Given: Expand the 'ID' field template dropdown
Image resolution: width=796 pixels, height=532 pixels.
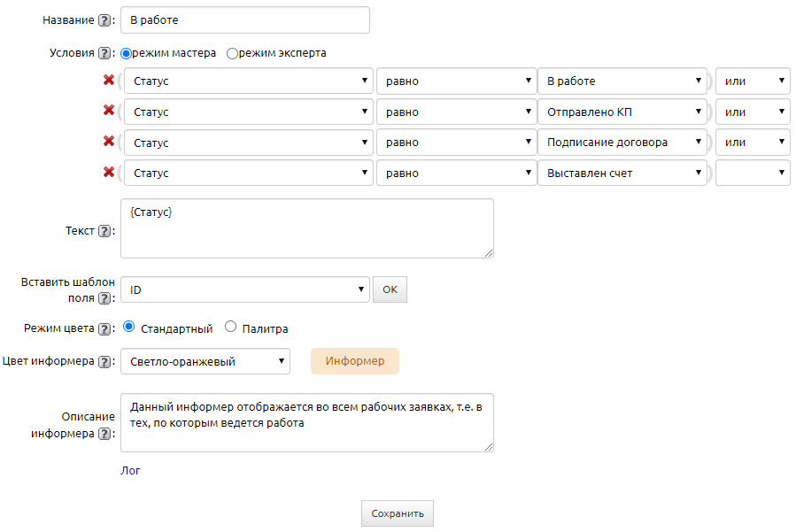Looking at the screenshot, I should coord(244,289).
